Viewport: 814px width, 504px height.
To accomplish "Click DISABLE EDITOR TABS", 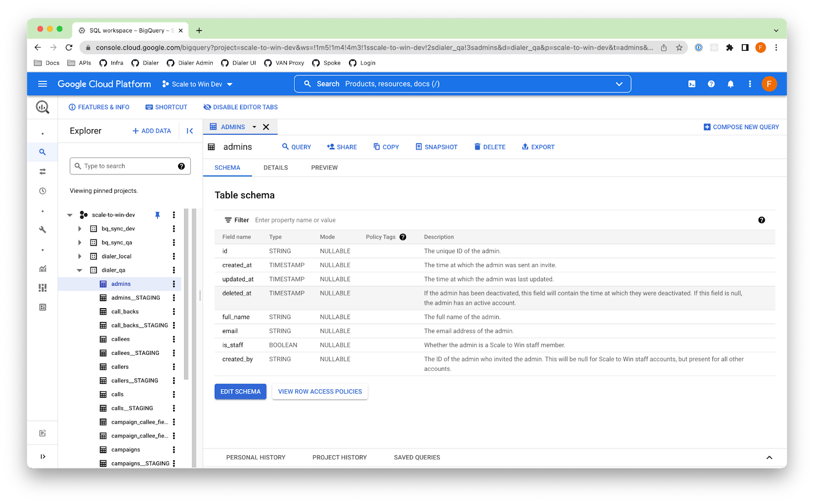I will tap(241, 107).
